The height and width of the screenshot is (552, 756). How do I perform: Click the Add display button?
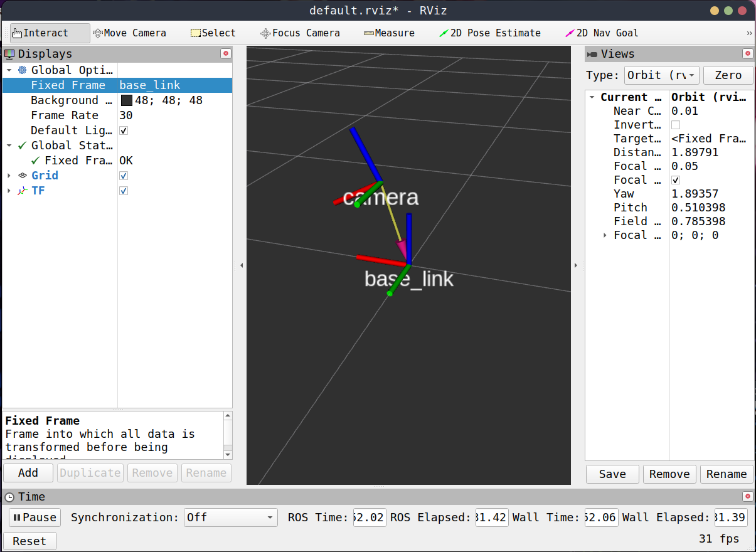[x=28, y=473]
